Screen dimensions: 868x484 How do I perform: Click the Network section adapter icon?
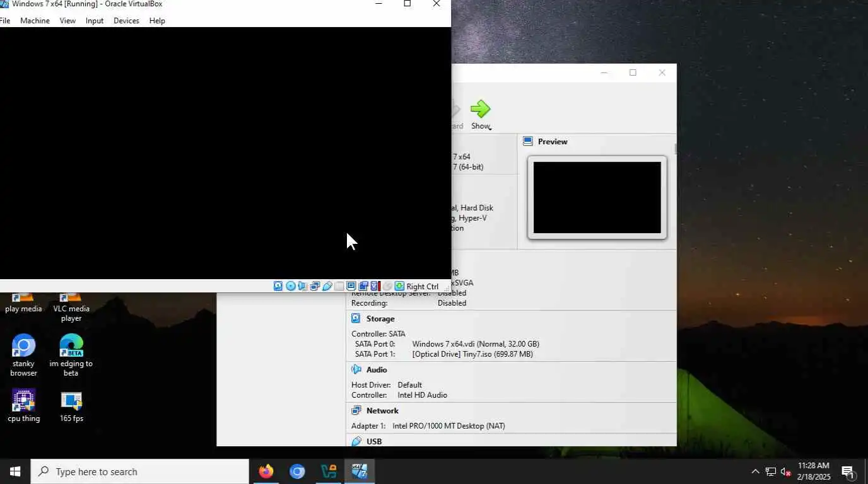point(356,410)
